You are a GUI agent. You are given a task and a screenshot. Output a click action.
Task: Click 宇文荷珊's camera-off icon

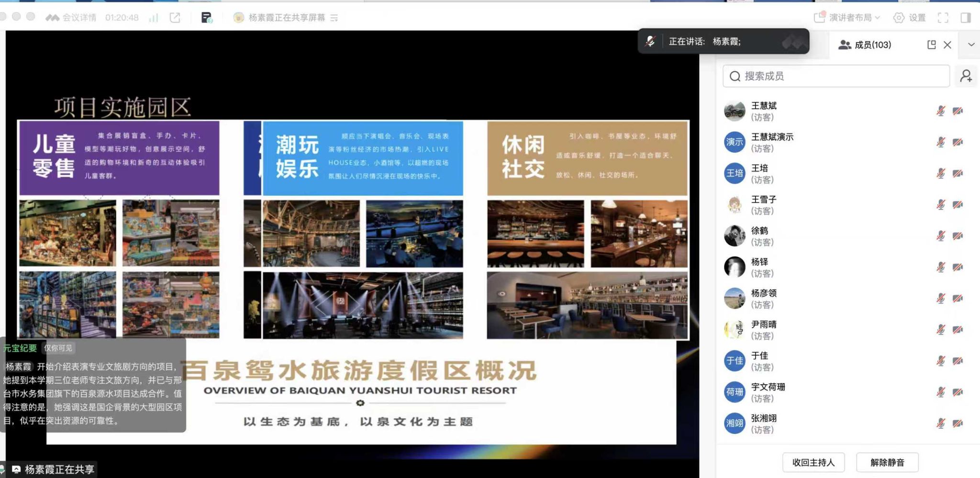tap(958, 392)
